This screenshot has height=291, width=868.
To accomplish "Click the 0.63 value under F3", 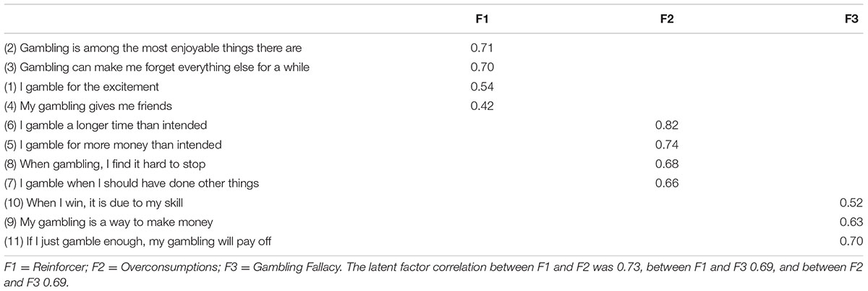I will pyautogui.click(x=852, y=221).
